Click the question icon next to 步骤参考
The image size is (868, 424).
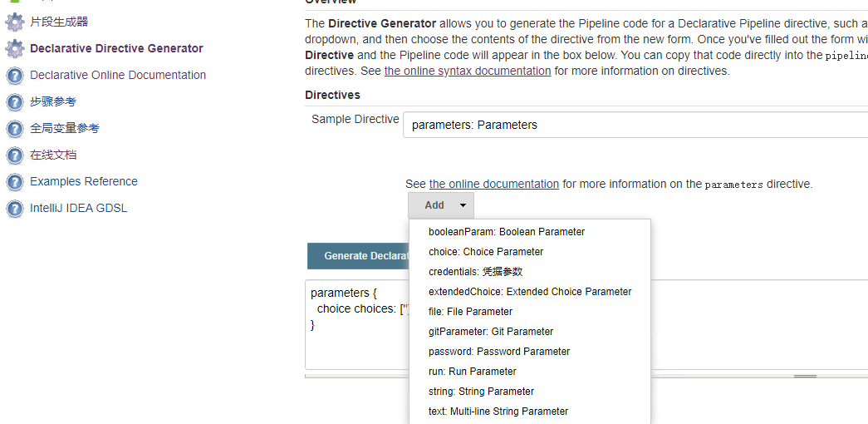pyautogui.click(x=14, y=102)
